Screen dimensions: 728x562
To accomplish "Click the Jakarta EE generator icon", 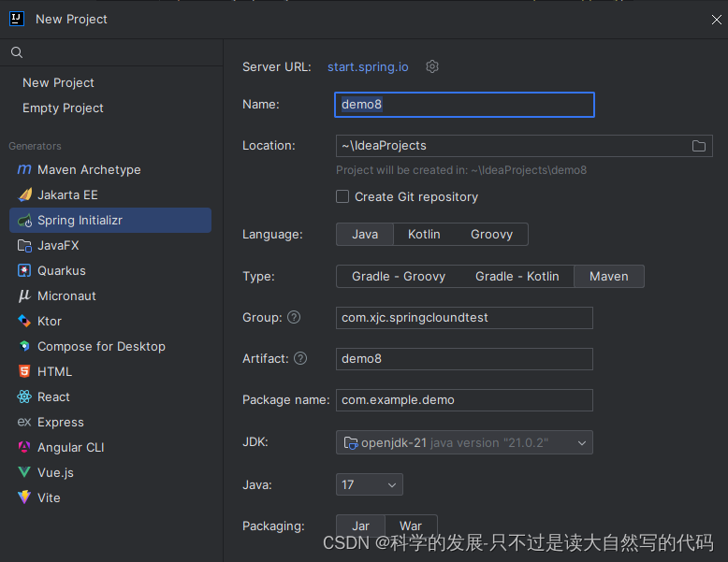I will click(x=24, y=195).
